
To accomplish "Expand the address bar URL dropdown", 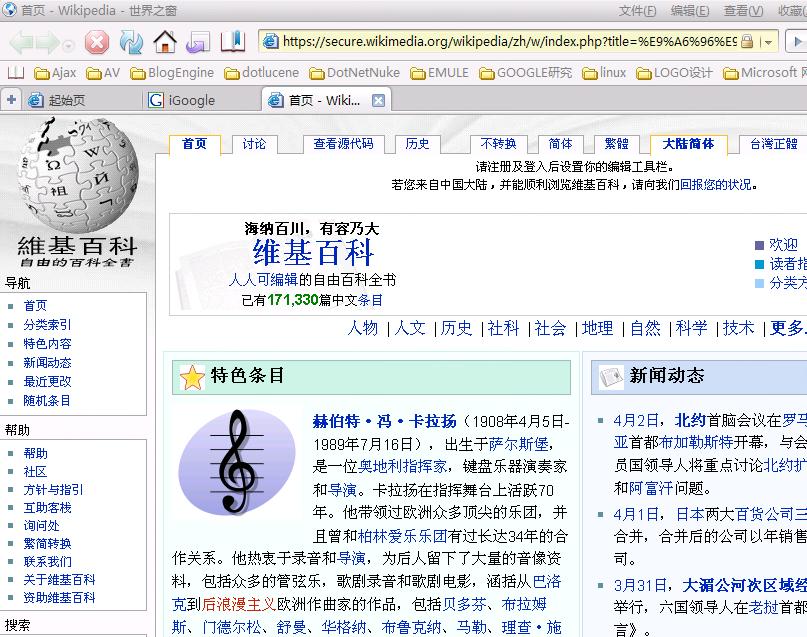I will click(768, 42).
